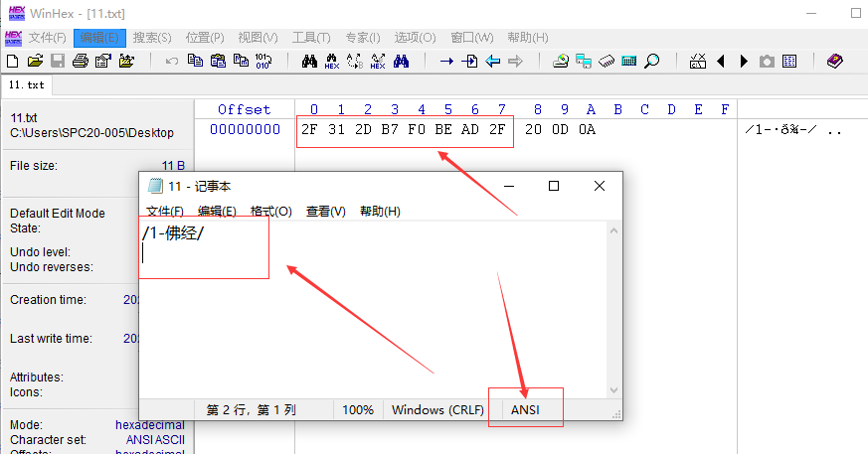
Task: Click the camera Snapshot icon
Action: point(767,61)
